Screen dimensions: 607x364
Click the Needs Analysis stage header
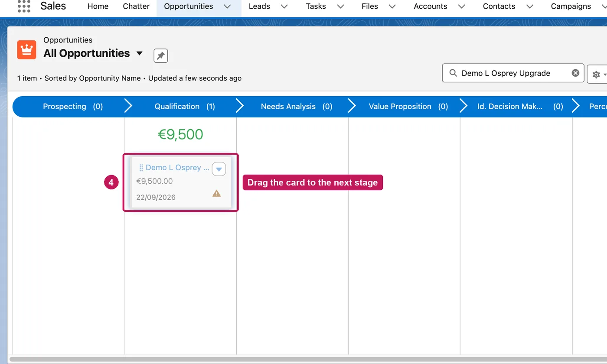297,107
